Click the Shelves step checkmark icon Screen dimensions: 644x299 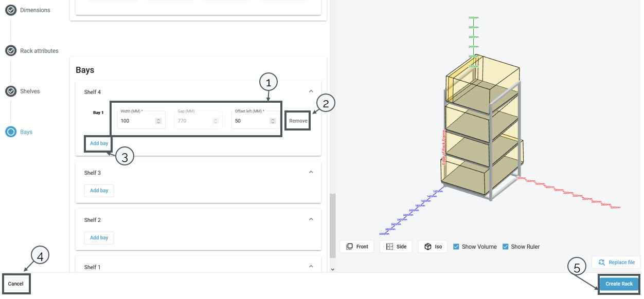pyautogui.click(x=11, y=91)
